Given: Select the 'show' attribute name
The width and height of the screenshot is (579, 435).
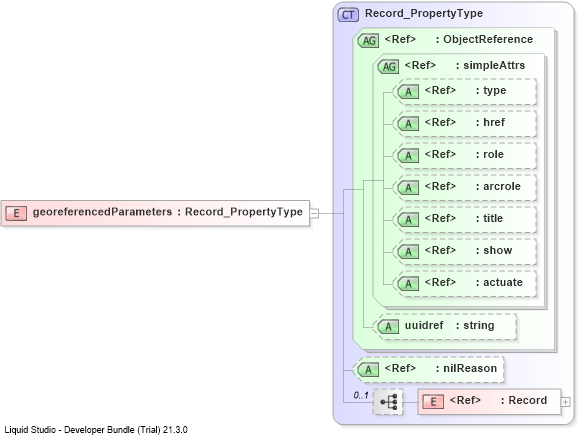Looking at the screenshot, I should pos(498,250).
